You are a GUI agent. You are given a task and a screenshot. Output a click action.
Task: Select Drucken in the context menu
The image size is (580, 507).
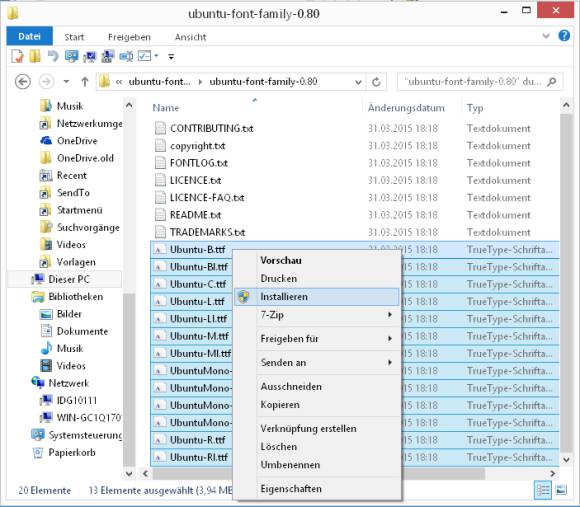(x=317, y=278)
